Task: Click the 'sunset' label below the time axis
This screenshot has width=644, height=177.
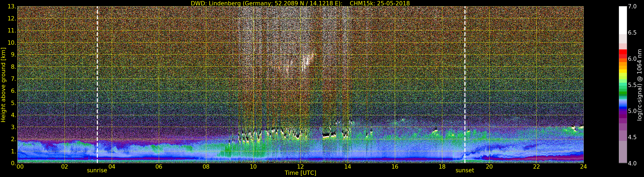Action: [x=465, y=171]
